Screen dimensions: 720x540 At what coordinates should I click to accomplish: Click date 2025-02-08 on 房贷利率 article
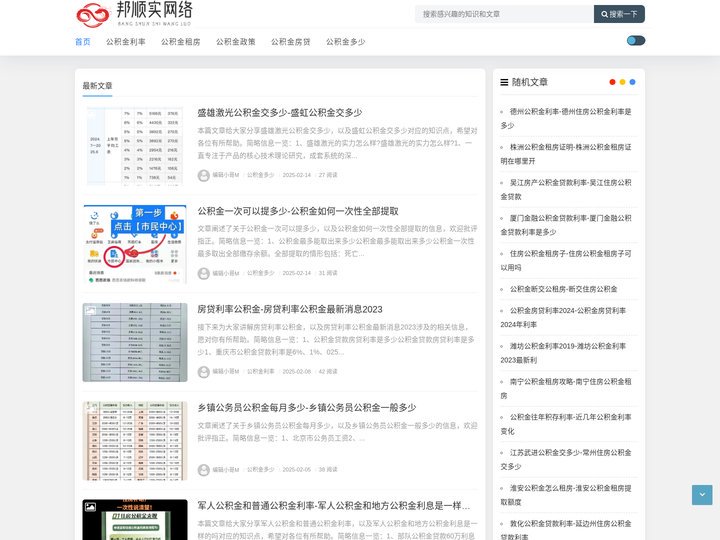pos(297,371)
